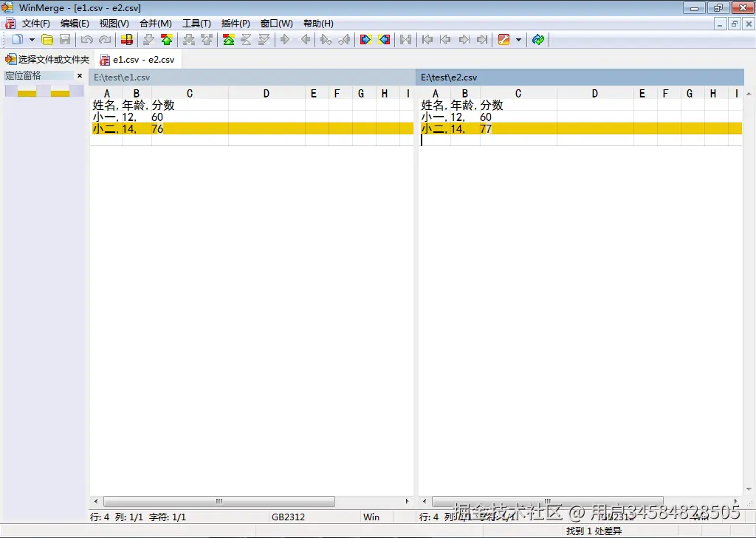
Task: Open the 插件(P) menu
Action: tap(236, 23)
